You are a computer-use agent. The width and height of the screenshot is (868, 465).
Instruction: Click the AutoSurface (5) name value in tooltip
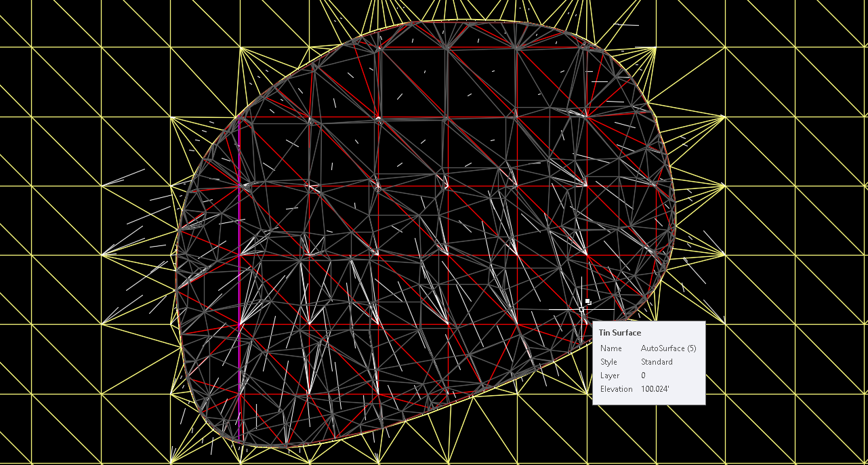pos(667,348)
